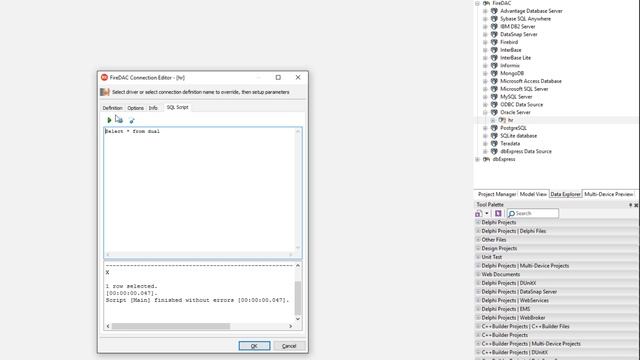640x360 pixels.
Task: Click the run-with-cursor script toolbar icon
Action: (119, 120)
